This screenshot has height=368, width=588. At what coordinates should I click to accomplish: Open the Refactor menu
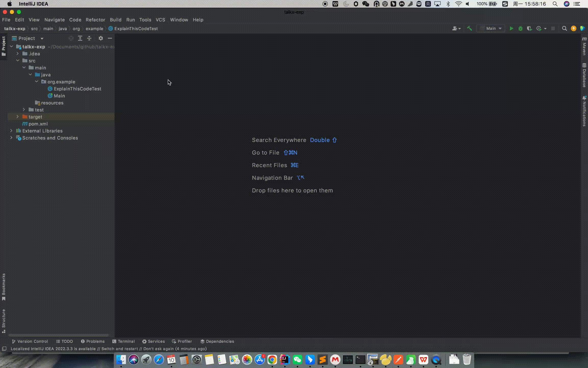tap(95, 20)
